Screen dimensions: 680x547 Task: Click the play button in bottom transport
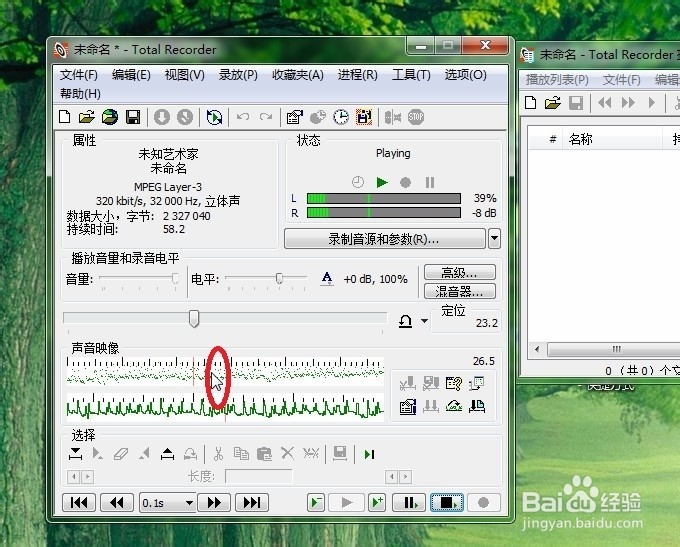click(x=347, y=503)
